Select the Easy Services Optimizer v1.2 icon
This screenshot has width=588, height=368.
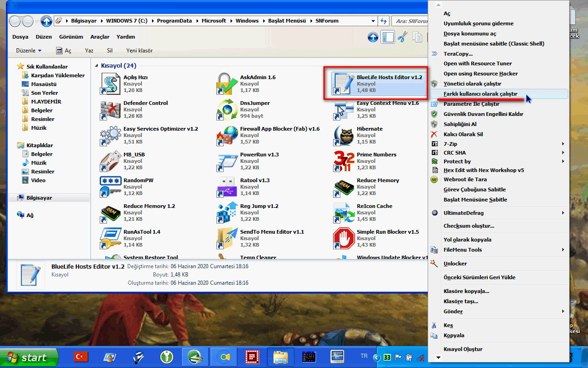pos(111,135)
